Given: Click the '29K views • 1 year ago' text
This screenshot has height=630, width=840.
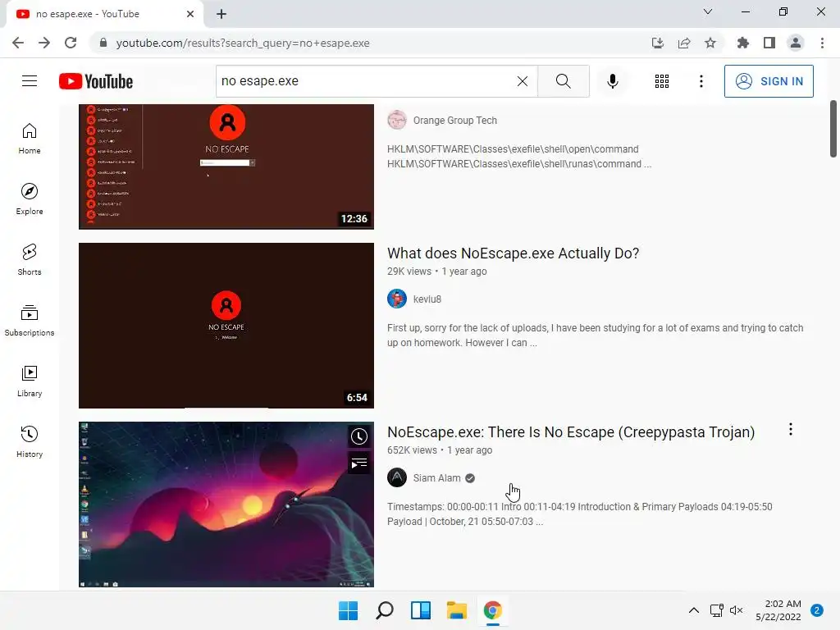Looking at the screenshot, I should (437, 271).
